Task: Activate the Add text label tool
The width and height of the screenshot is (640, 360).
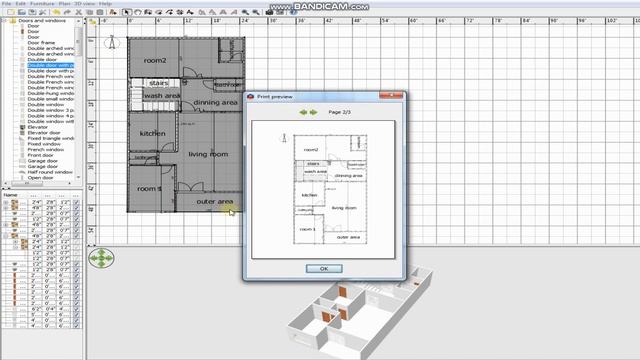Action: 190,12
